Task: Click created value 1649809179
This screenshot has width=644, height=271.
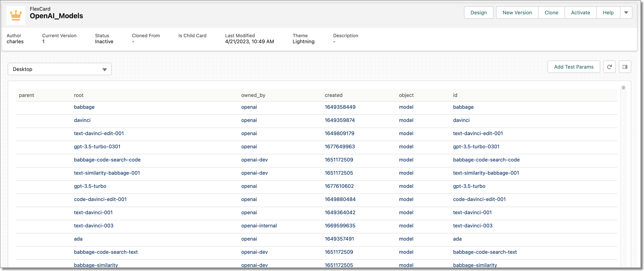Action: pyautogui.click(x=339, y=133)
